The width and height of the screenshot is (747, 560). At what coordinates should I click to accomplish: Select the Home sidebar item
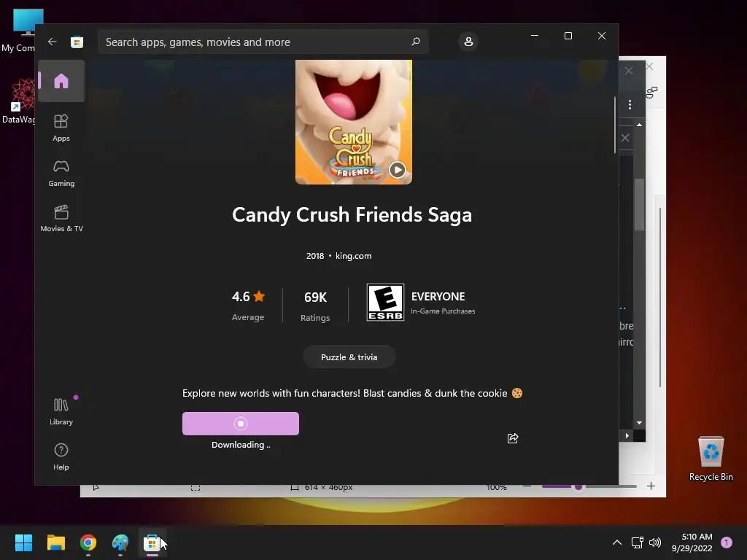[61, 81]
